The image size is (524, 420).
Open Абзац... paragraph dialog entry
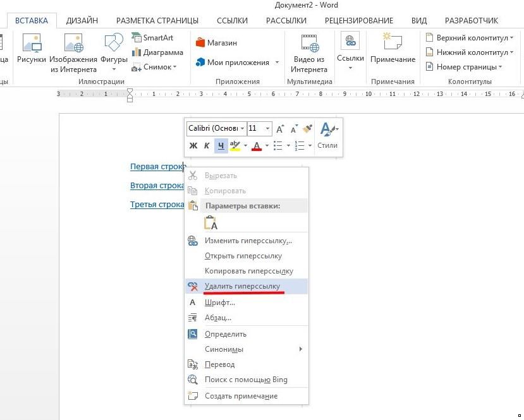tap(247, 318)
